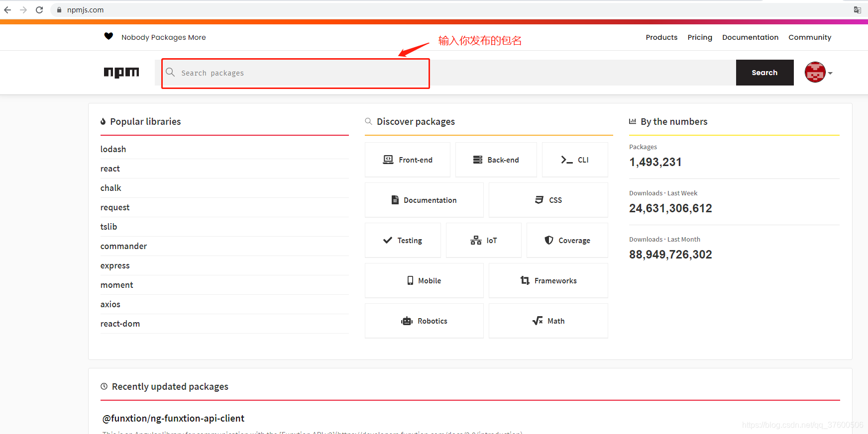The image size is (868, 434).
Task: Click the flame icon beside Popular libraries
Action: 103,121
